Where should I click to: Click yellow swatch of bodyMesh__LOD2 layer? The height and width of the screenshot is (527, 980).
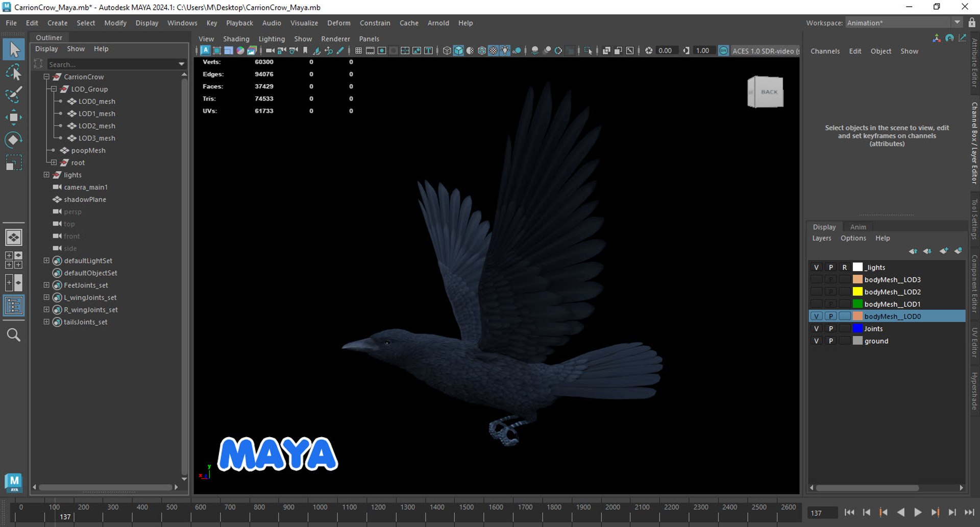(857, 292)
